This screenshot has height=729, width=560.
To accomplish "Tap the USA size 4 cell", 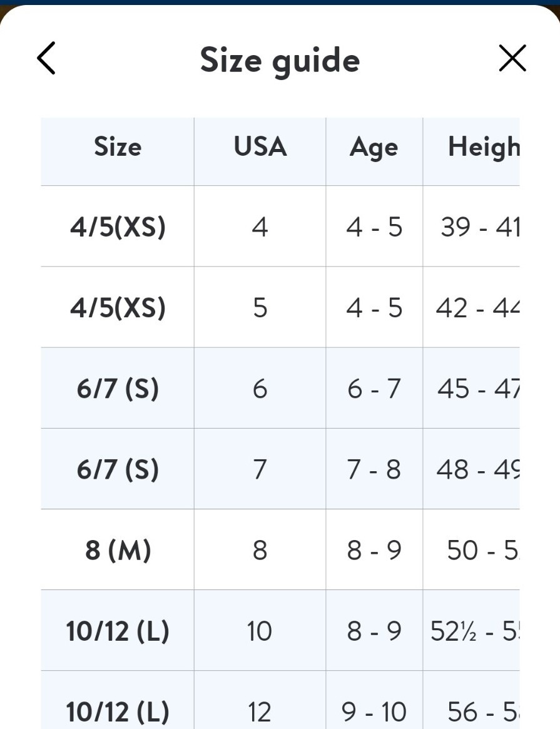I will 260,227.
